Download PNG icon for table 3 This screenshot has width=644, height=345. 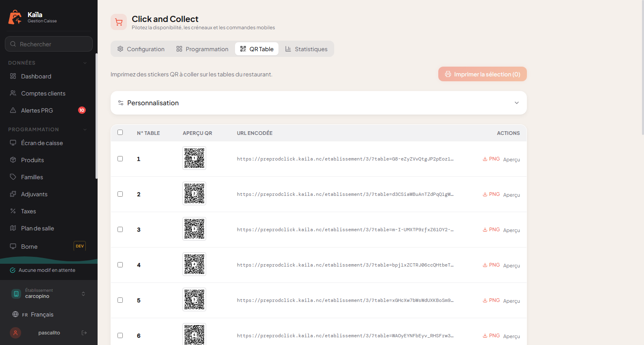click(485, 230)
